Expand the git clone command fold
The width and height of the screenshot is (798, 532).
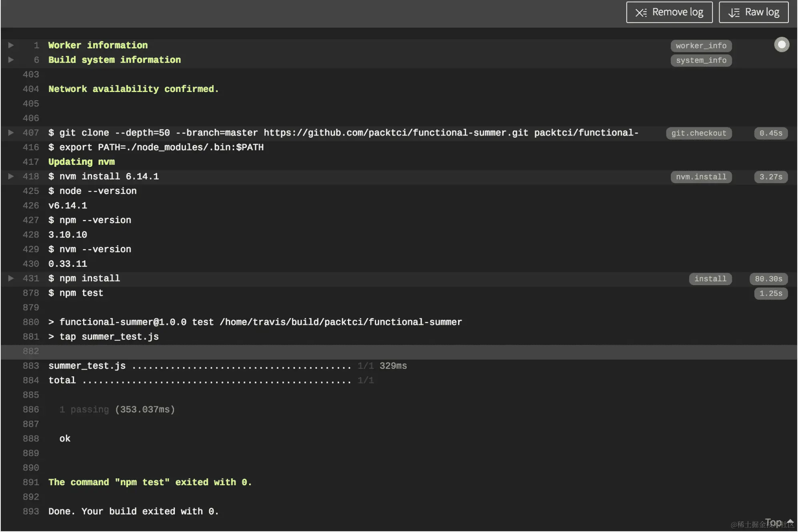(x=11, y=132)
